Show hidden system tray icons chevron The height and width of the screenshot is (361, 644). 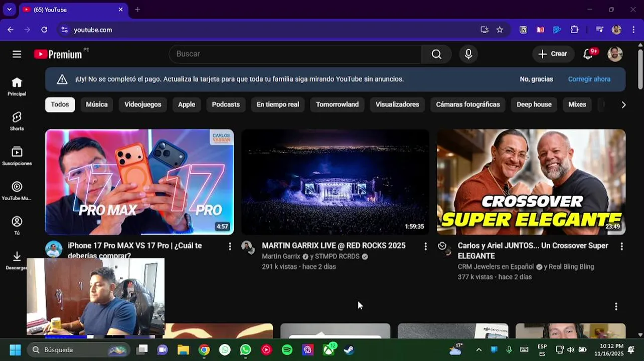[x=478, y=349]
